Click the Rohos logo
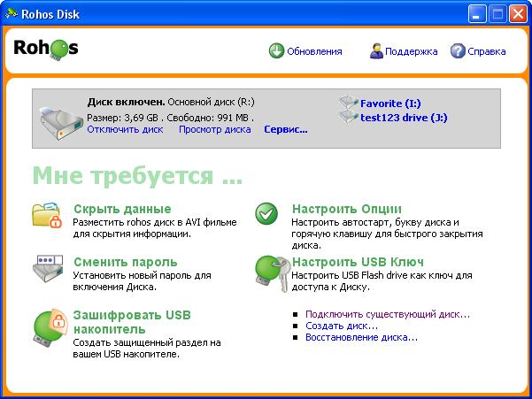The width and height of the screenshot is (532, 399). click(46, 50)
